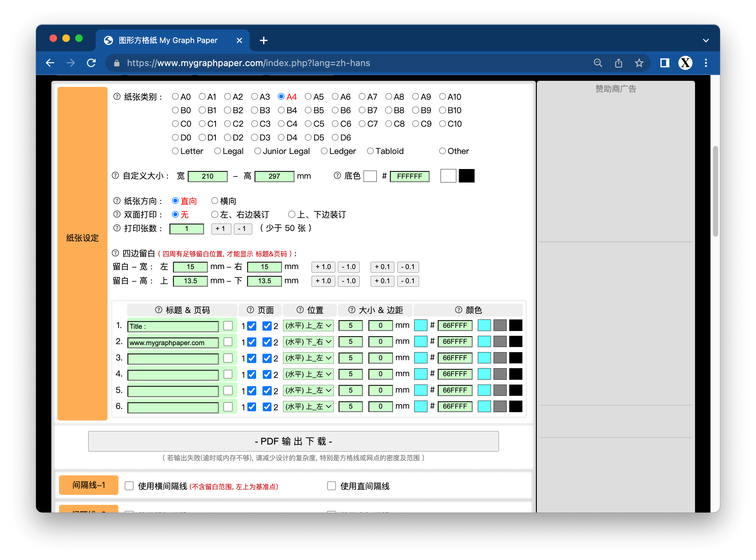Click the help icon next to 纸张类别

click(117, 97)
